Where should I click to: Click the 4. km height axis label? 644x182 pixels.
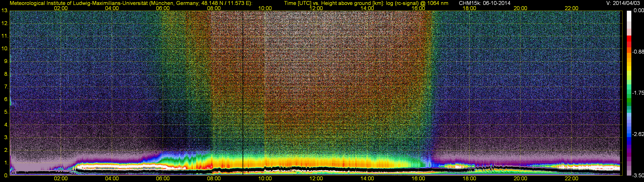6,125
